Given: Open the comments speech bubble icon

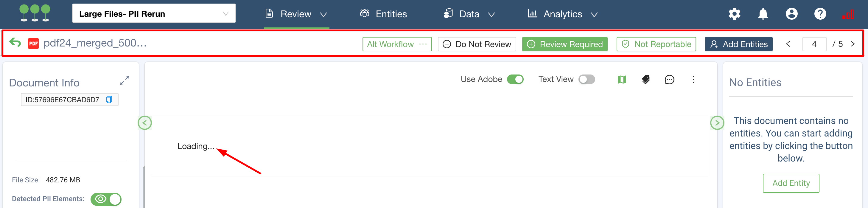Looking at the screenshot, I should [x=669, y=80].
